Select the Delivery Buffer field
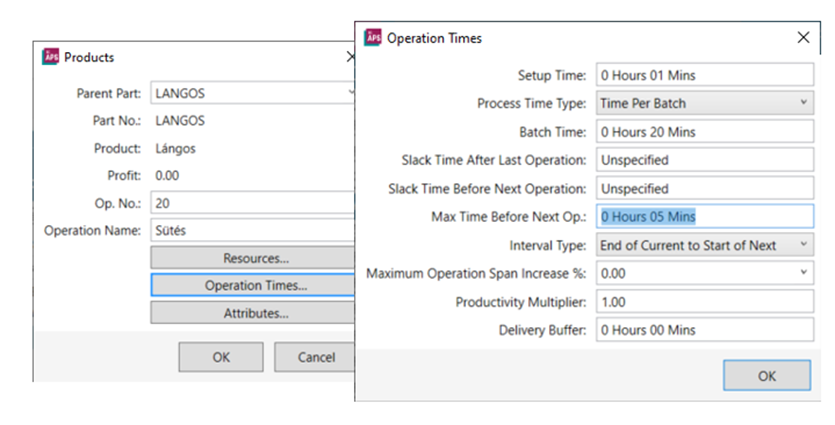The width and height of the screenshot is (835, 425). (x=704, y=329)
